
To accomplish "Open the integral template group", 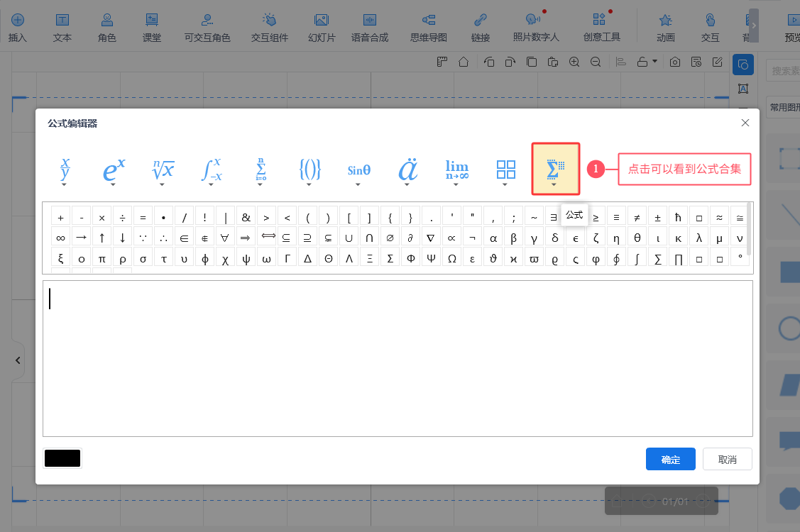I will [212, 170].
